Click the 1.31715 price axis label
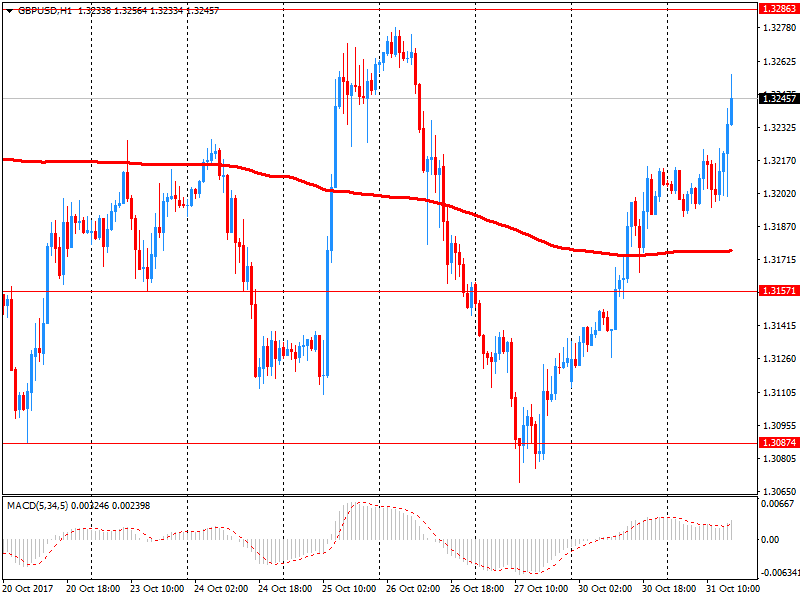 coord(779,260)
